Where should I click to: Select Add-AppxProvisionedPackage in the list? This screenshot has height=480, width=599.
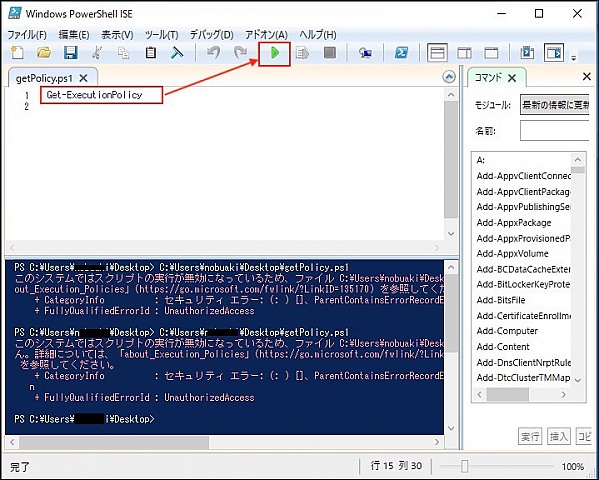[523, 238]
